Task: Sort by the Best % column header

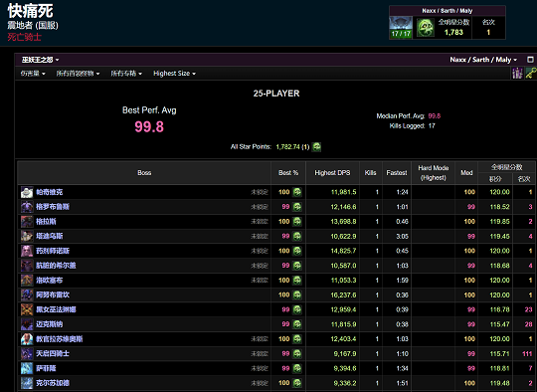Action: tap(288, 173)
